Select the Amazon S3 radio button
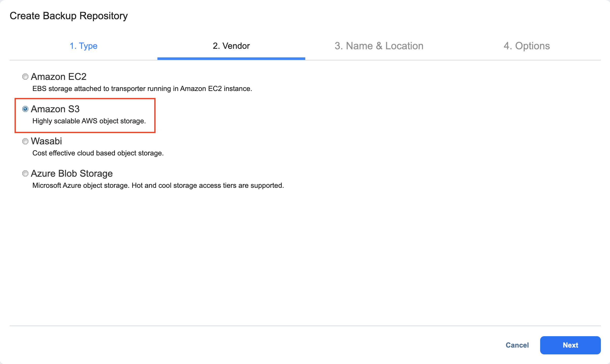The width and height of the screenshot is (610, 364). (x=25, y=109)
